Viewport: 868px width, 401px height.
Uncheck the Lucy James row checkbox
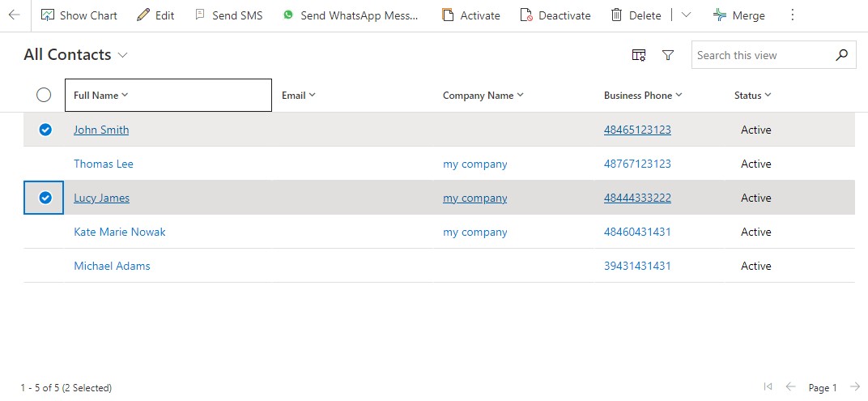(x=45, y=198)
